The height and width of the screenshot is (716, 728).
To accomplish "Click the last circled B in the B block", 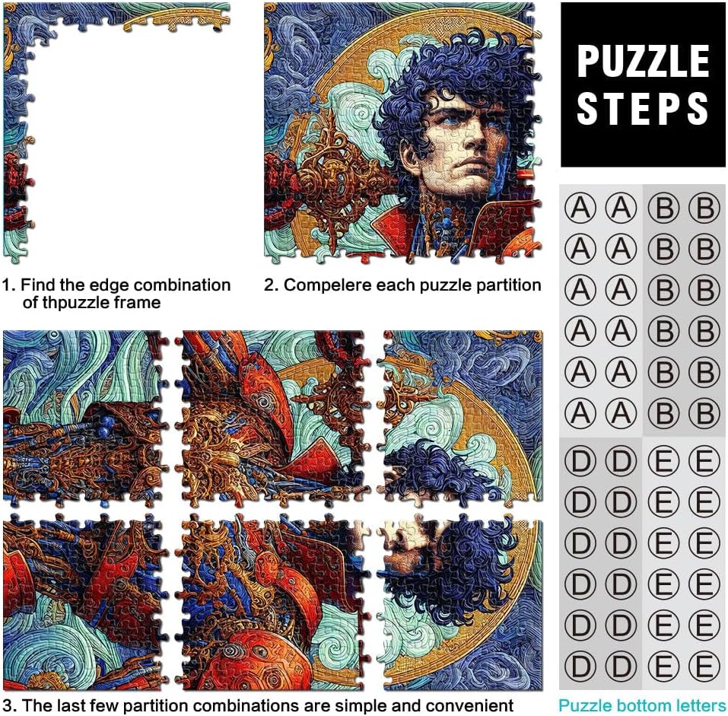I will [x=704, y=413].
